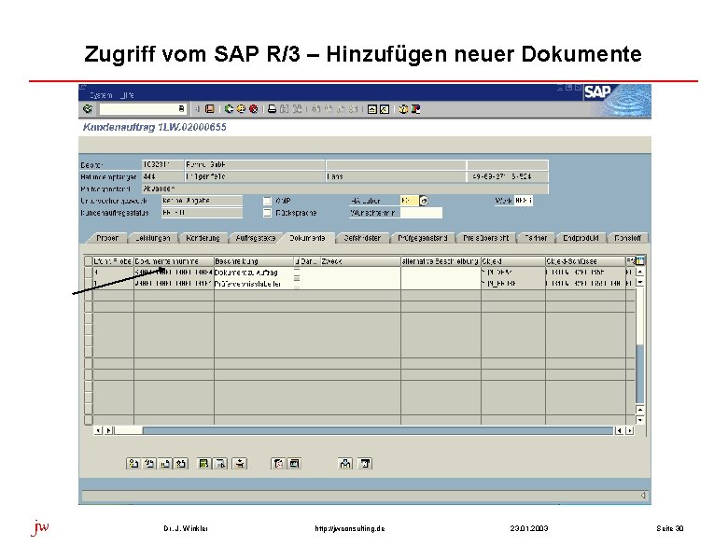The height and width of the screenshot is (560, 728).
Task: Open the value help beside the yellow field
Action: coord(424,201)
